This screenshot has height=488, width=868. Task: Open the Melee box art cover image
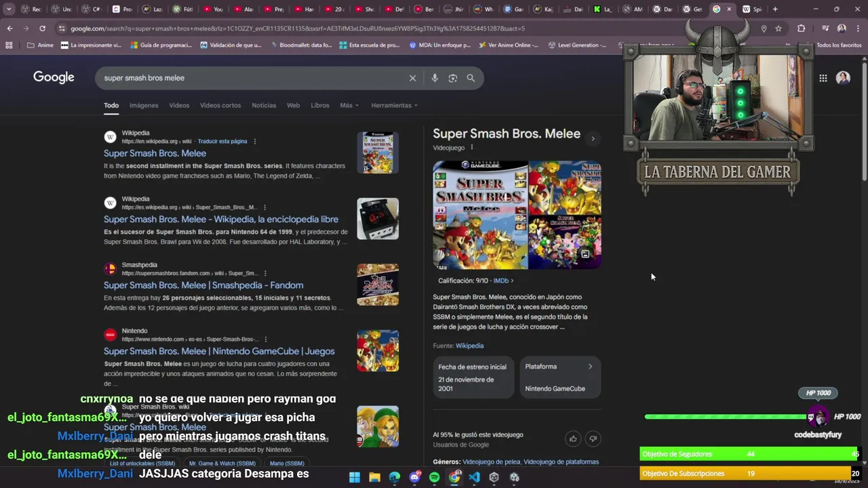click(480, 215)
